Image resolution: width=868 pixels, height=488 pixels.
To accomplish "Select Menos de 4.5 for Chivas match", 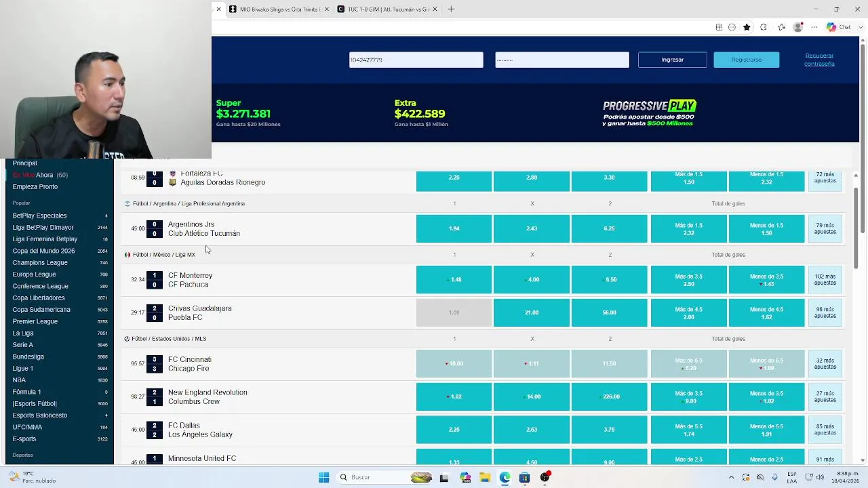I will coord(767,312).
